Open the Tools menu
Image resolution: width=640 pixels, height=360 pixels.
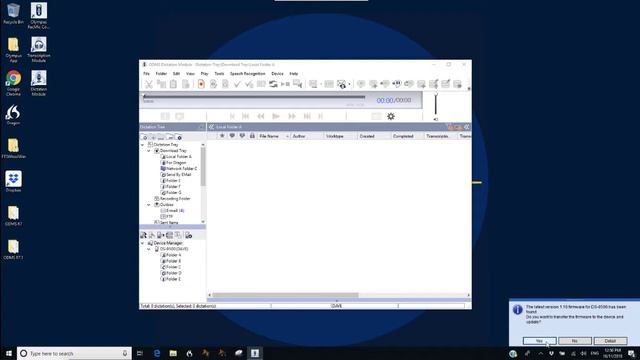click(219, 74)
